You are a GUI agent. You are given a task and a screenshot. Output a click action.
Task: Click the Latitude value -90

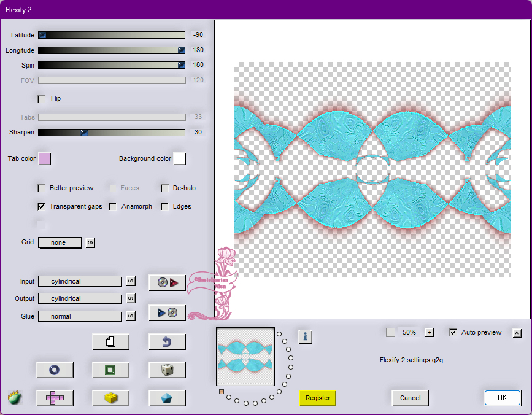[198, 34]
